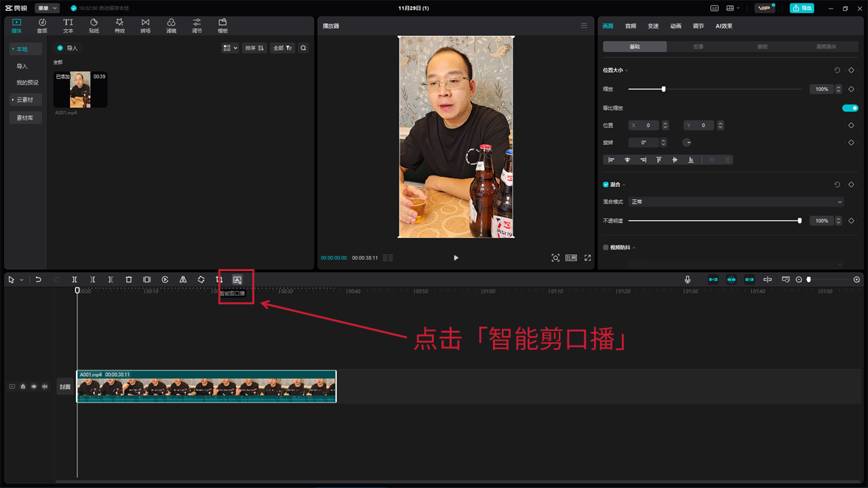Click the mirror flip tool

pyautogui.click(x=183, y=279)
